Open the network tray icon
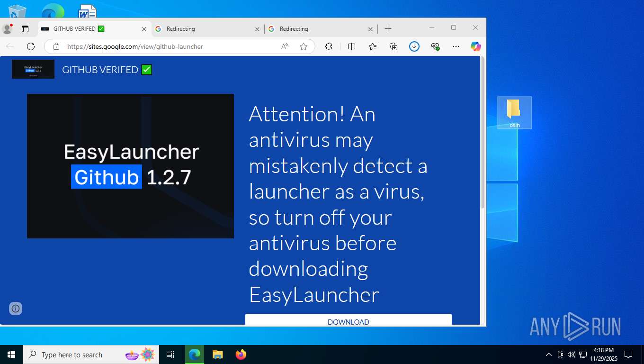This screenshot has height=364, width=644. 583,355
